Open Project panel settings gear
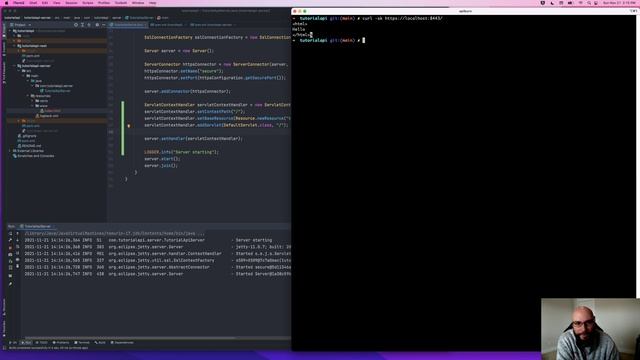 coord(97,25)
